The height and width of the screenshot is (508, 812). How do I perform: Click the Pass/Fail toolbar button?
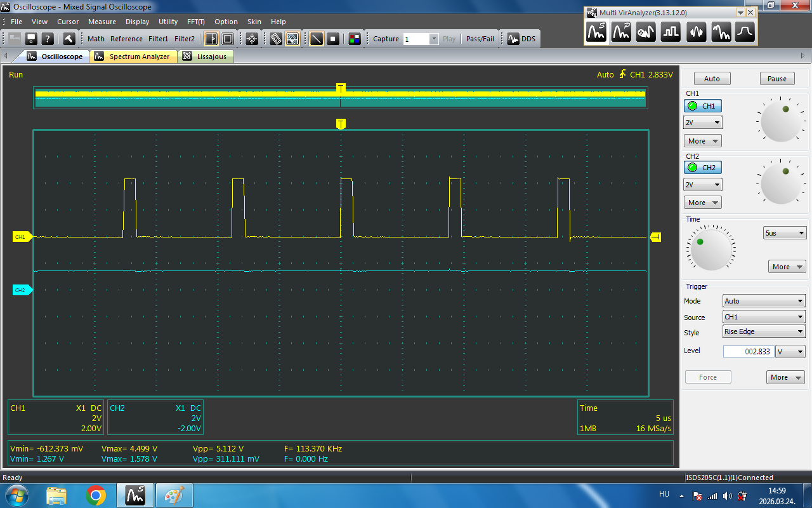[x=480, y=39]
